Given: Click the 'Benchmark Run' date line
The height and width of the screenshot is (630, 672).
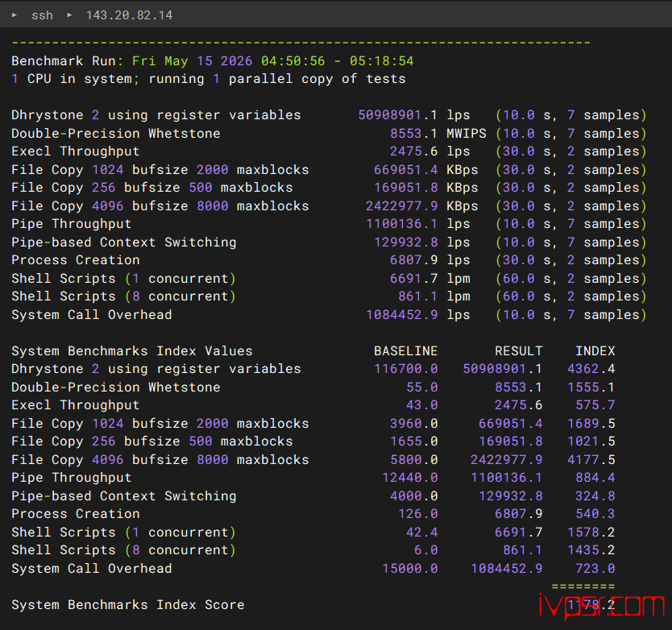Looking at the screenshot, I should tap(213, 61).
